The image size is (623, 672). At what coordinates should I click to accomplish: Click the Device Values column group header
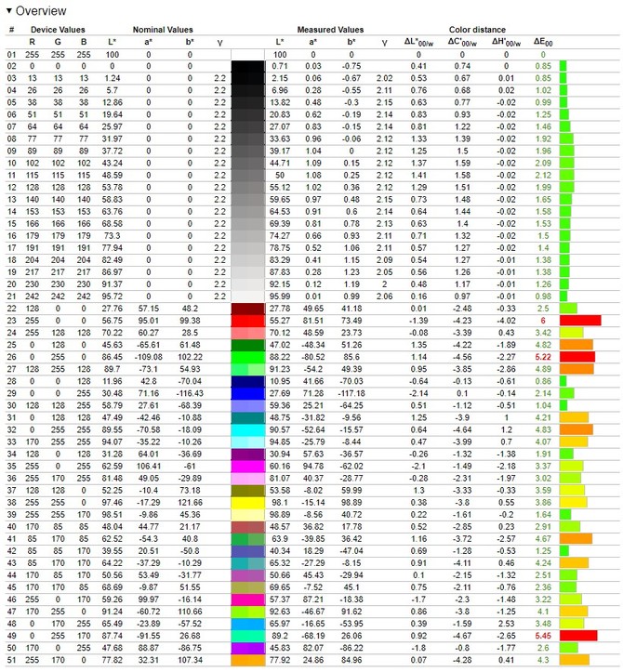click(58, 30)
